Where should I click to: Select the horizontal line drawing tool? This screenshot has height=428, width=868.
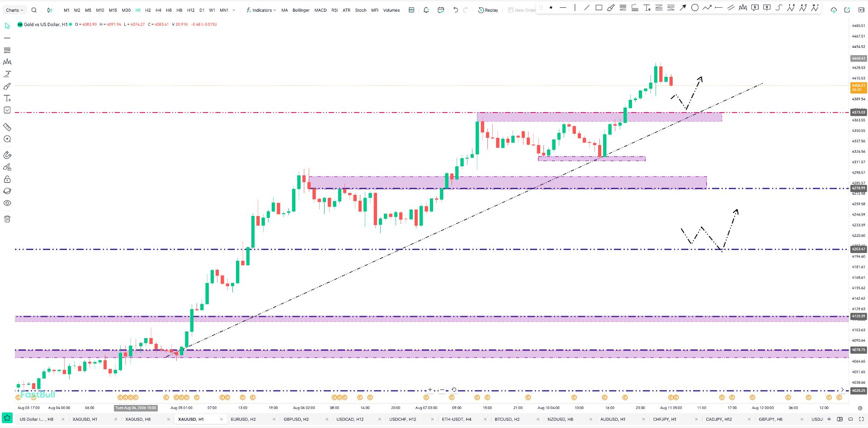pyautogui.click(x=563, y=8)
